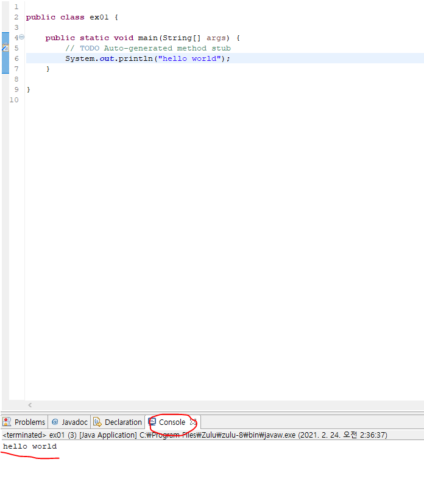Click the <terminated> ex01 launch description
The image size is (424, 504).
pyautogui.click(x=194, y=435)
